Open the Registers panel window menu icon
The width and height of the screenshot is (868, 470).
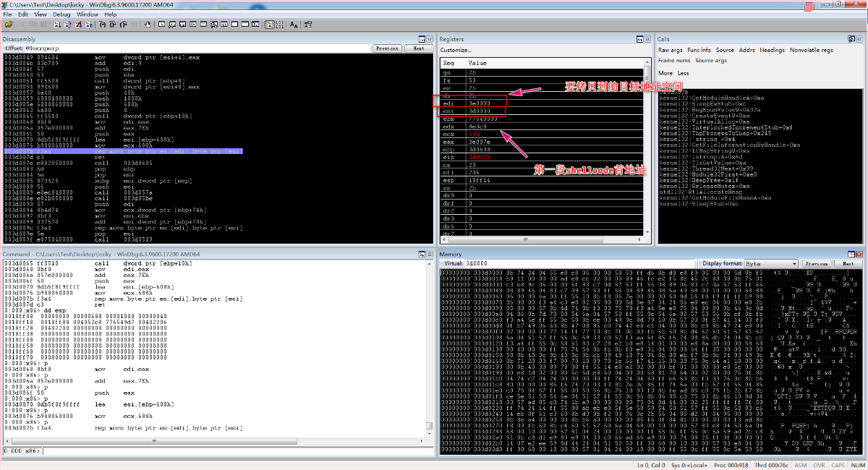point(639,39)
